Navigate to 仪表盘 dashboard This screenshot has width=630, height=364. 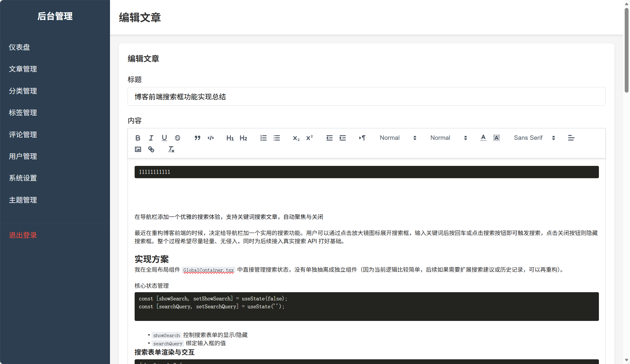click(x=19, y=47)
